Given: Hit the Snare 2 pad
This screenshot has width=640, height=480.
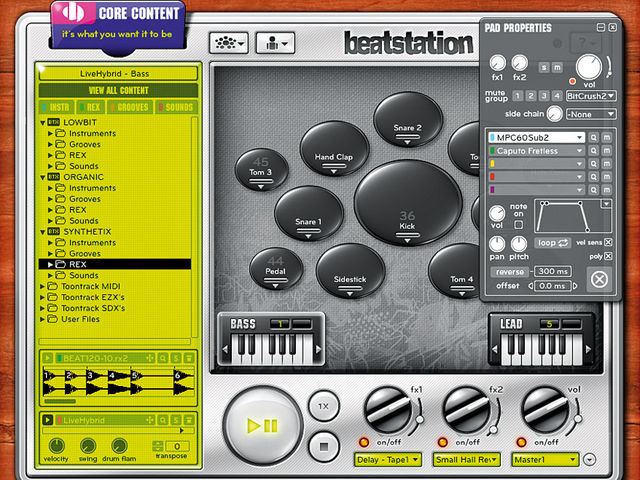Looking at the screenshot, I should (x=408, y=119).
